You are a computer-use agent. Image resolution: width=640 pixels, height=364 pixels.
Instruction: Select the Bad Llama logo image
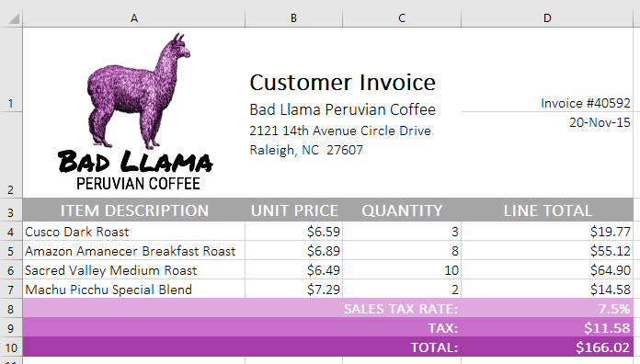(135, 112)
